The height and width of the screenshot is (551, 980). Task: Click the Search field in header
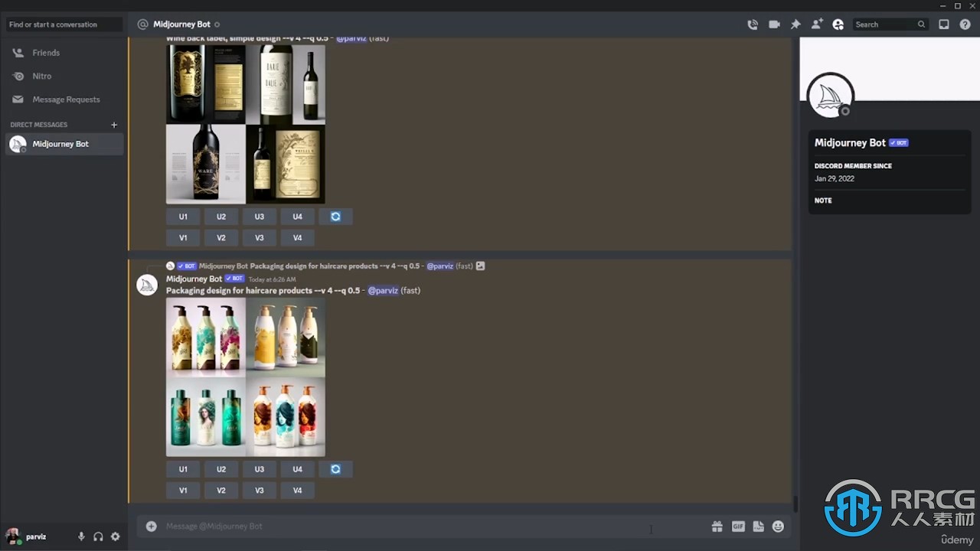pyautogui.click(x=890, y=24)
